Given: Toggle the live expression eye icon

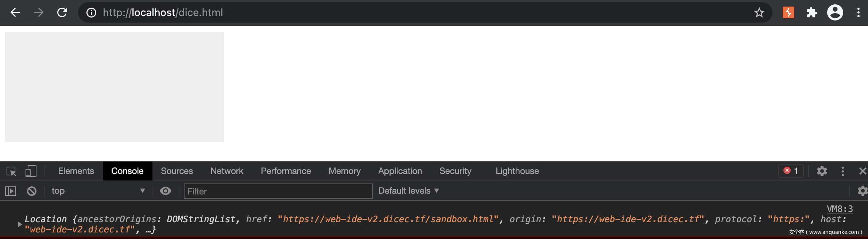Looking at the screenshot, I should click(x=166, y=191).
